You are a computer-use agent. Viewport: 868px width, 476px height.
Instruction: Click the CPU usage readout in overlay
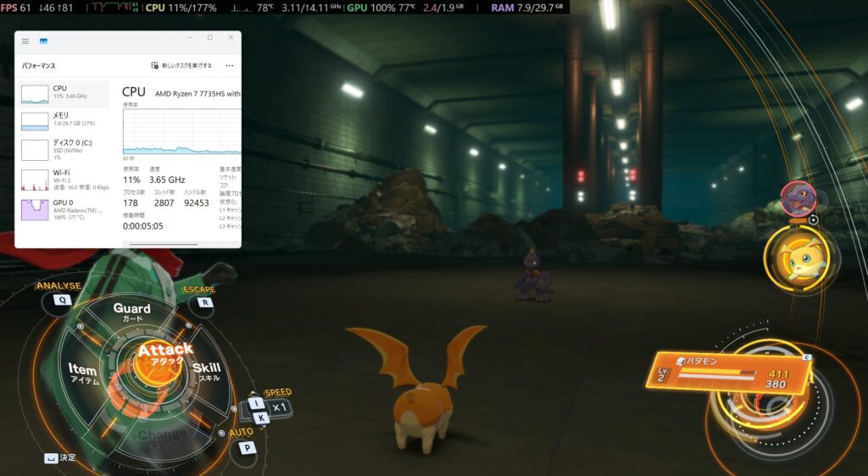click(x=181, y=8)
